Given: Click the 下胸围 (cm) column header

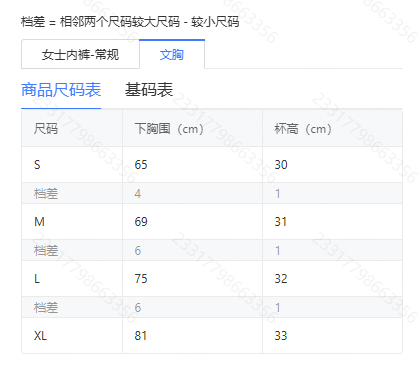Looking at the screenshot, I should coord(169,129).
